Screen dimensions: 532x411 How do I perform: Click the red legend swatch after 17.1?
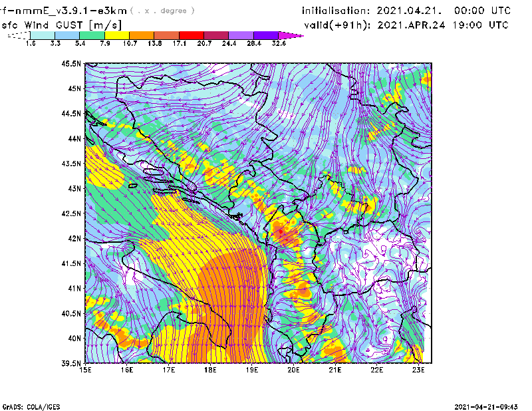point(192,35)
